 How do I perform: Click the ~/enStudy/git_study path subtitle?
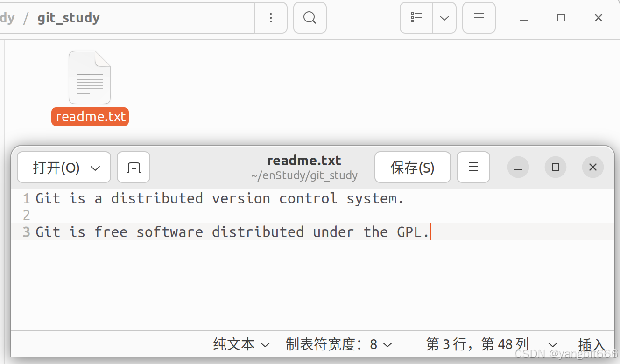click(x=304, y=175)
